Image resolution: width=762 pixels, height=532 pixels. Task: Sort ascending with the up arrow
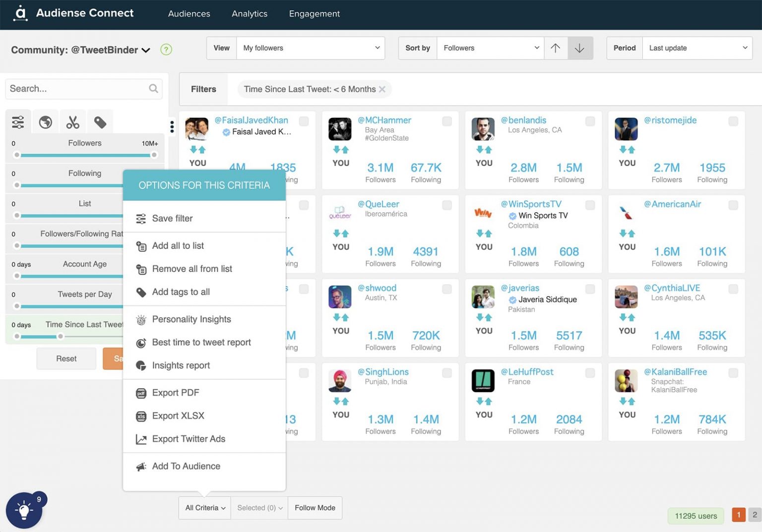(556, 48)
